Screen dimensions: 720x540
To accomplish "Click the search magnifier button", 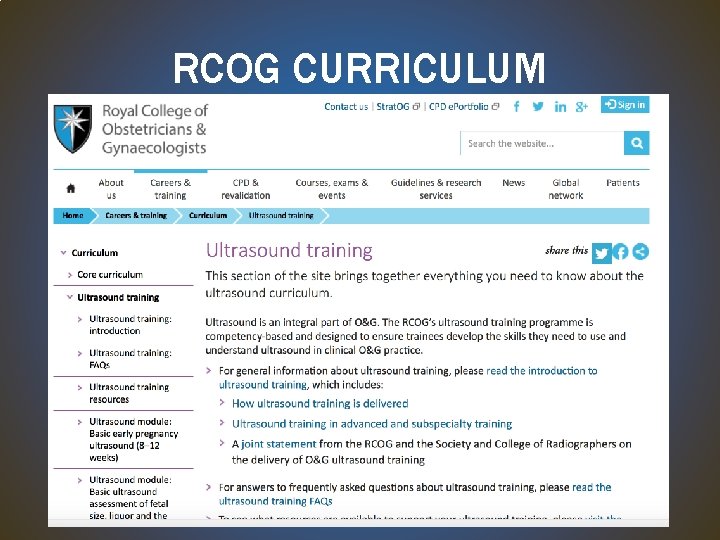I will point(636,143).
